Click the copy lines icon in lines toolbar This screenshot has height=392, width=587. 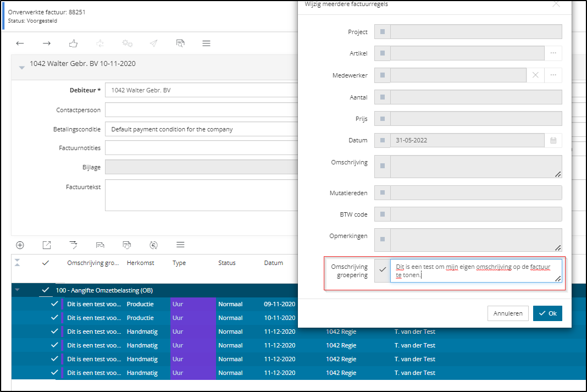pyautogui.click(x=127, y=245)
